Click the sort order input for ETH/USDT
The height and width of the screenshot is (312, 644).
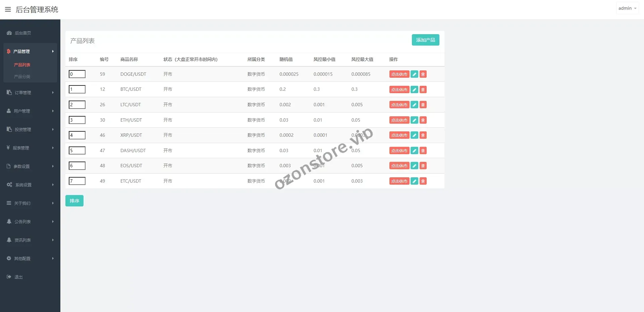77,120
